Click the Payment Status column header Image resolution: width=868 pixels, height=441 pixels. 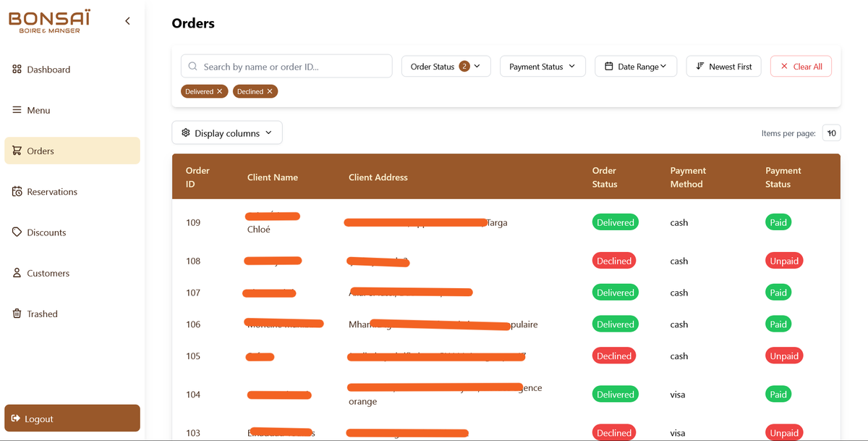tap(783, 177)
